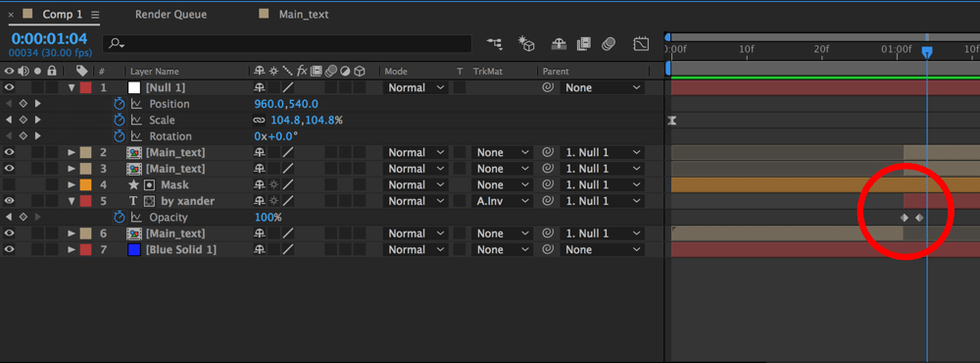Screen dimensions: 980x363
Task: Click the Blue Solid 1 pick whip
Action: coord(548,250)
